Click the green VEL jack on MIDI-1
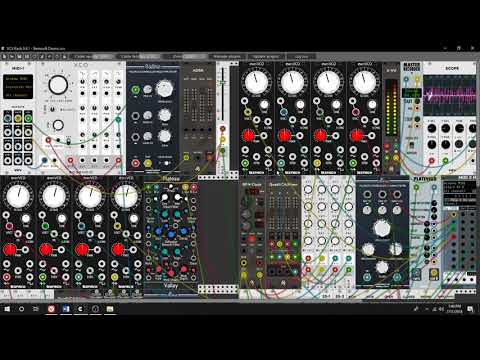 coord(29,118)
